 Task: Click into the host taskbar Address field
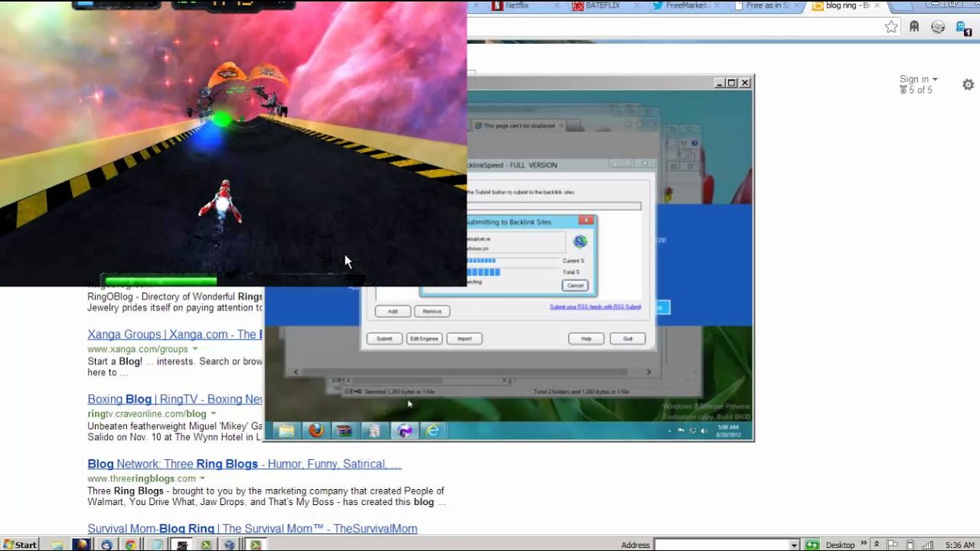tap(721, 545)
